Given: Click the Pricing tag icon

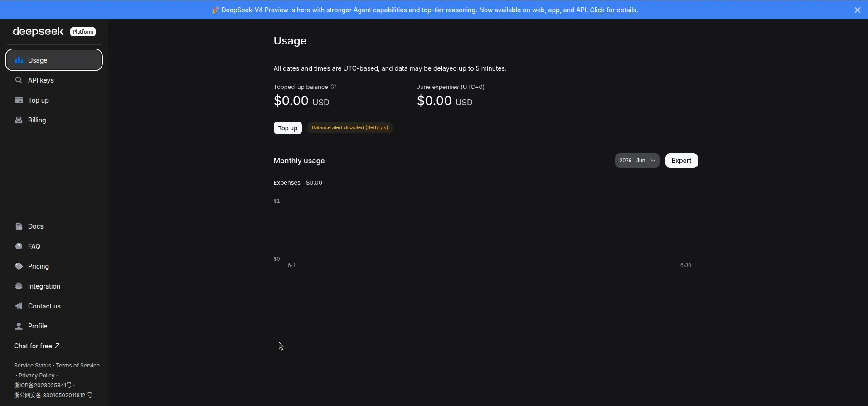Looking at the screenshot, I should coord(19,266).
